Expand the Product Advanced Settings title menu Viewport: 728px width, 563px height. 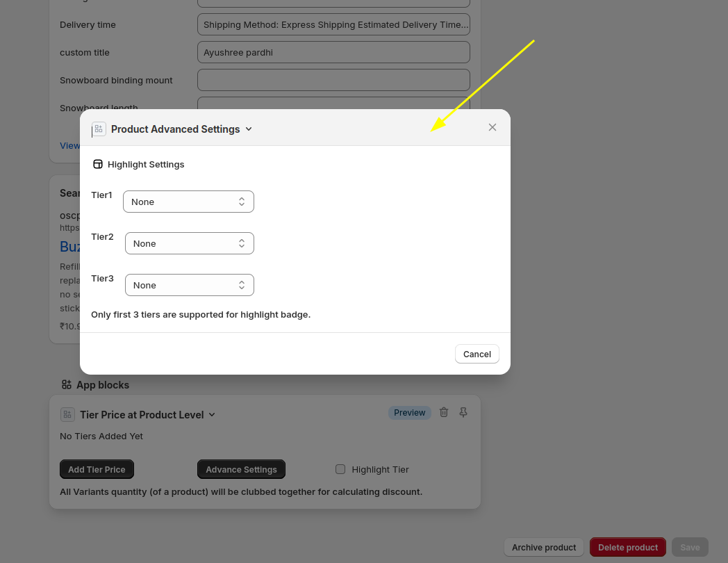[249, 129]
